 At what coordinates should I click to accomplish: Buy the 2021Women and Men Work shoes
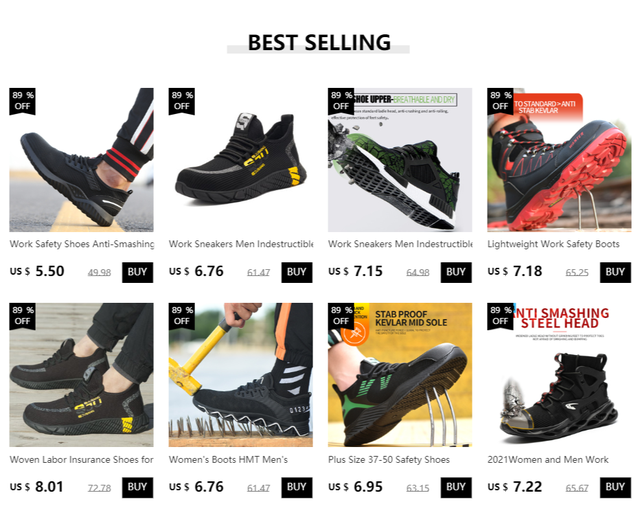pyautogui.click(x=615, y=487)
